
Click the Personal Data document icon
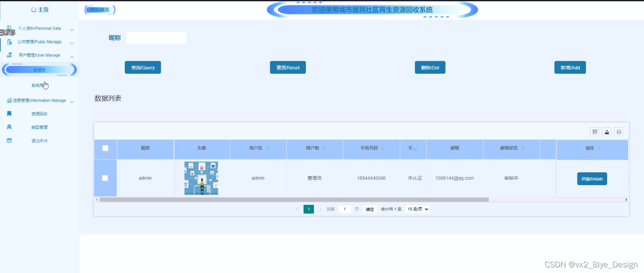click(x=9, y=28)
